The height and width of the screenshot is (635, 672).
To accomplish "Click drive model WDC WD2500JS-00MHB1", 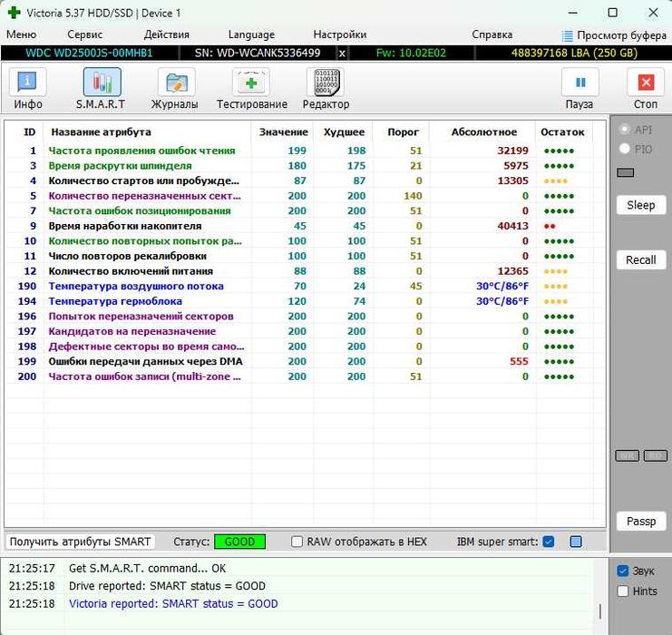I will [89, 54].
